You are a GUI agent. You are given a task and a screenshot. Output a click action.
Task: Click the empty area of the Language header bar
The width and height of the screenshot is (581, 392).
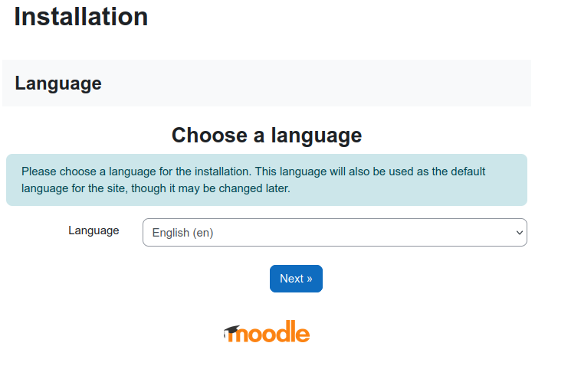[345, 83]
